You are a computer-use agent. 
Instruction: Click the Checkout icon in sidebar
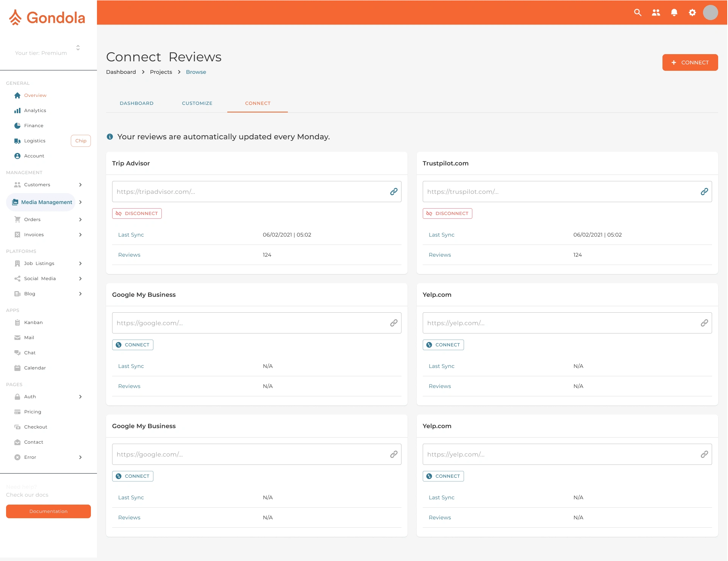17,427
